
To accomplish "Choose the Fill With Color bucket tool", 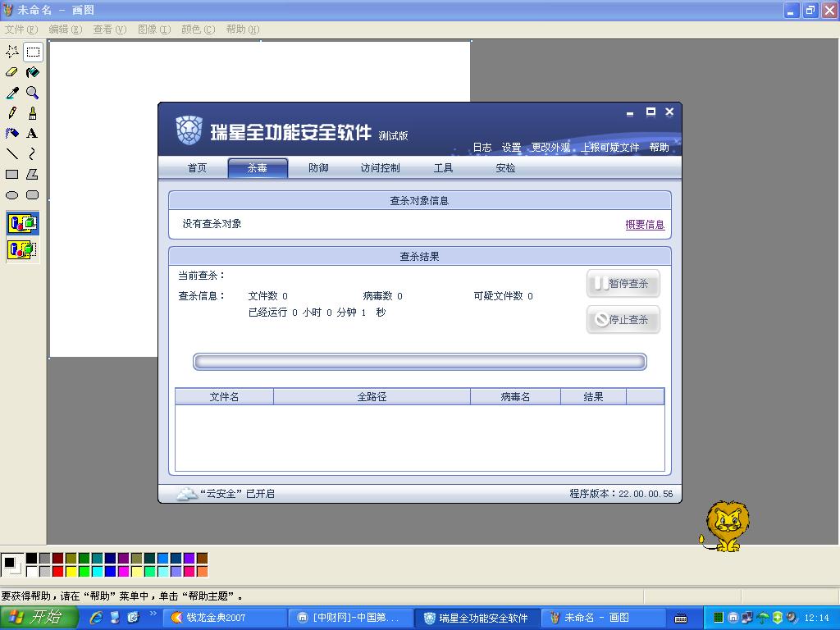I will click(33, 72).
